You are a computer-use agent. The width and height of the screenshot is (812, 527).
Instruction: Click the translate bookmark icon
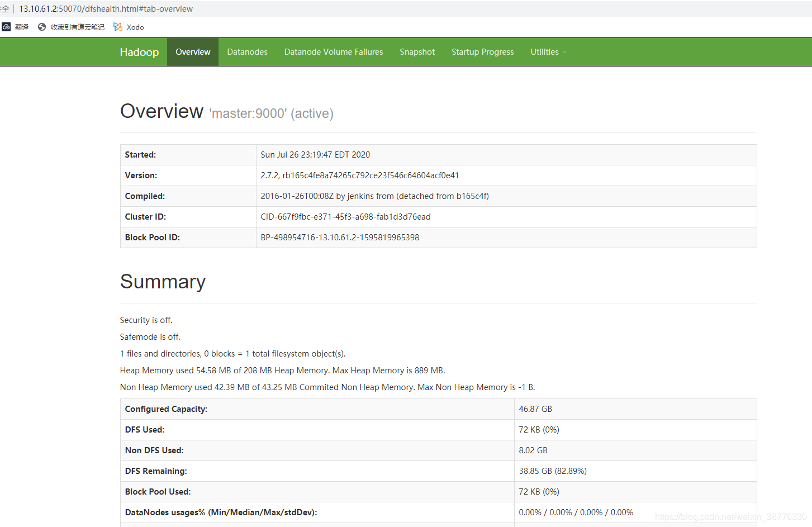(6, 27)
